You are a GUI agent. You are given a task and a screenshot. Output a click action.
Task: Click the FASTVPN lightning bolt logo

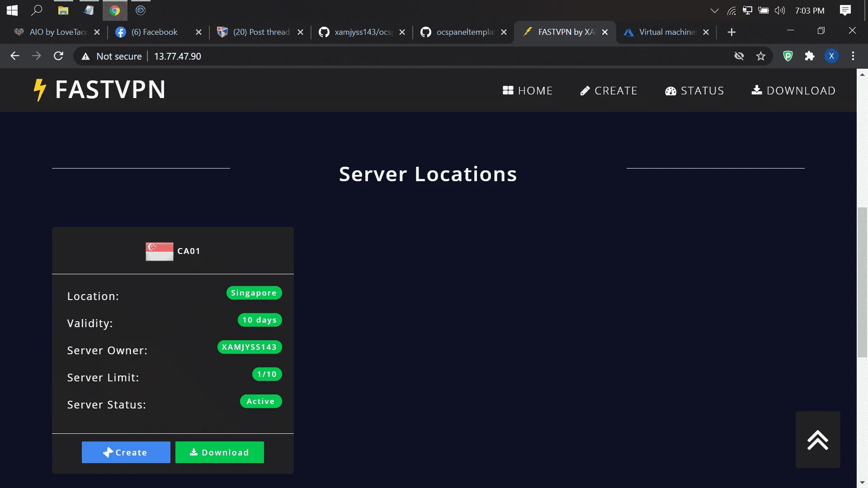point(40,90)
